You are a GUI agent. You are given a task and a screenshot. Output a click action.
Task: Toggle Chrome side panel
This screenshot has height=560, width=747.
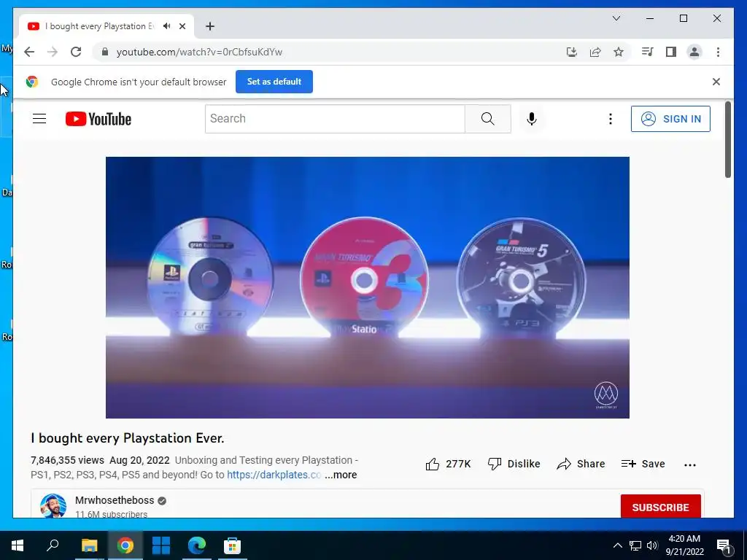[671, 52]
